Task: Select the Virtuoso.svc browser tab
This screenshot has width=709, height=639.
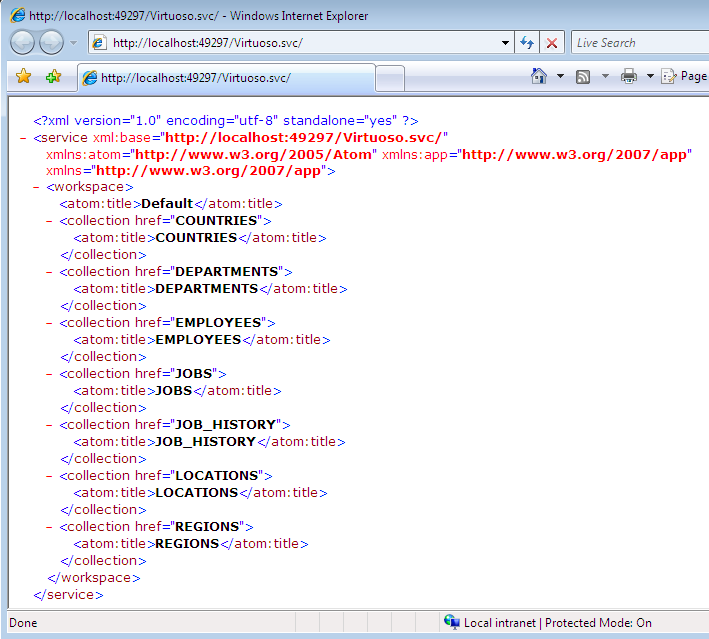Action: coord(225,77)
